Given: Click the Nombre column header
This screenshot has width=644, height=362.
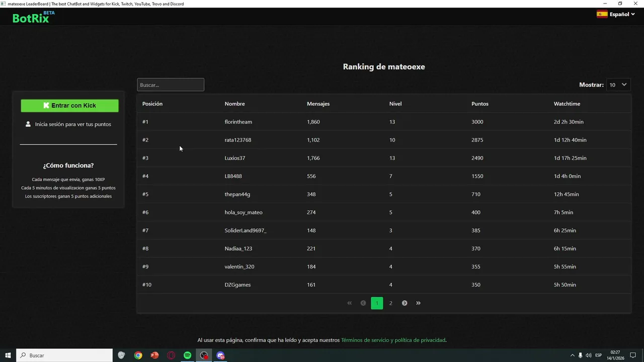Looking at the screenshot, I should [x=234, y=104].
